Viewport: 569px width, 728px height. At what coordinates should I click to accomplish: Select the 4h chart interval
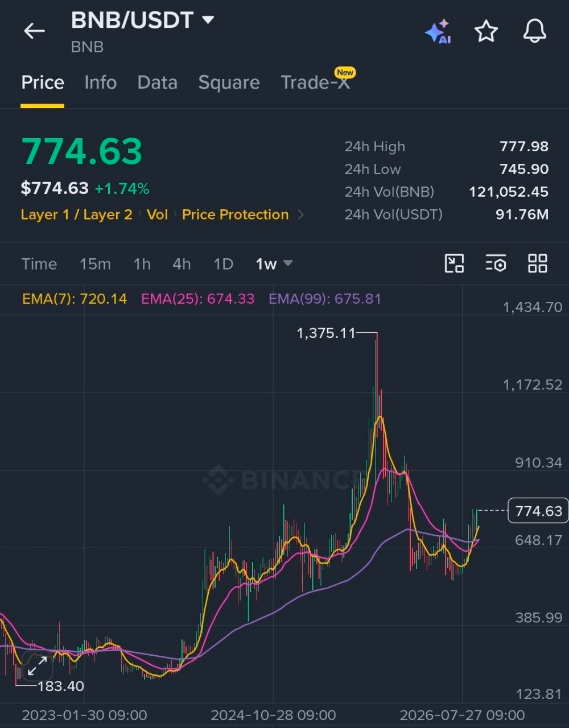182,264
